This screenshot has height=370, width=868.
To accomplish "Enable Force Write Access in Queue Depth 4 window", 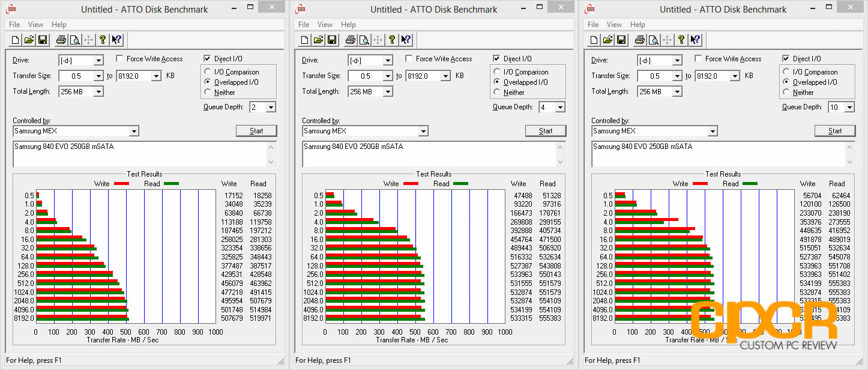I will coord(409,59).
